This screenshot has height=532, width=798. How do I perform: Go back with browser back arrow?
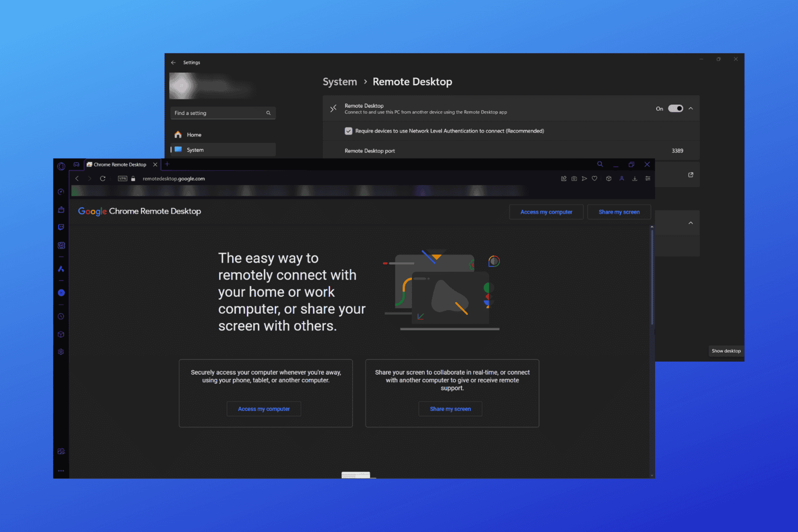coord(77,179)
